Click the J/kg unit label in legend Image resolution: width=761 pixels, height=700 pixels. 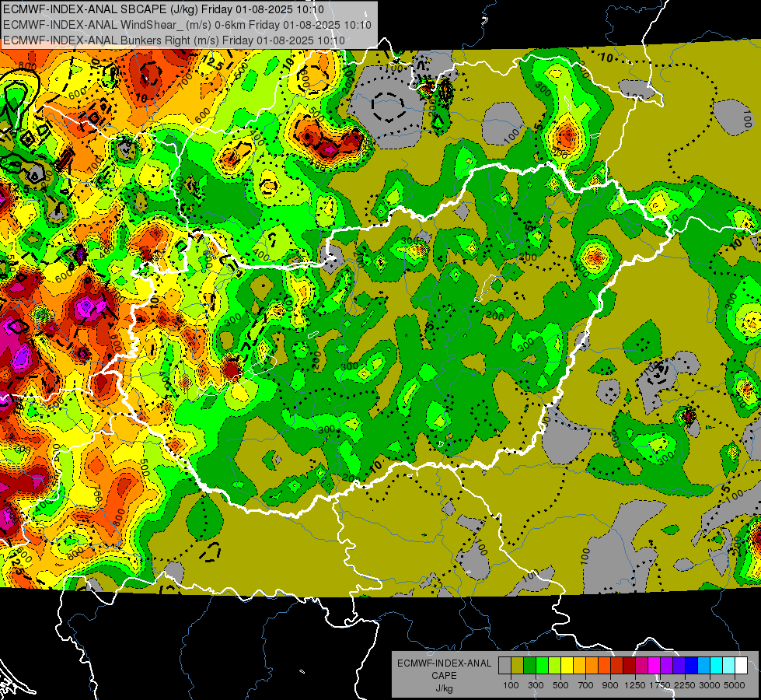click(444, 688)
